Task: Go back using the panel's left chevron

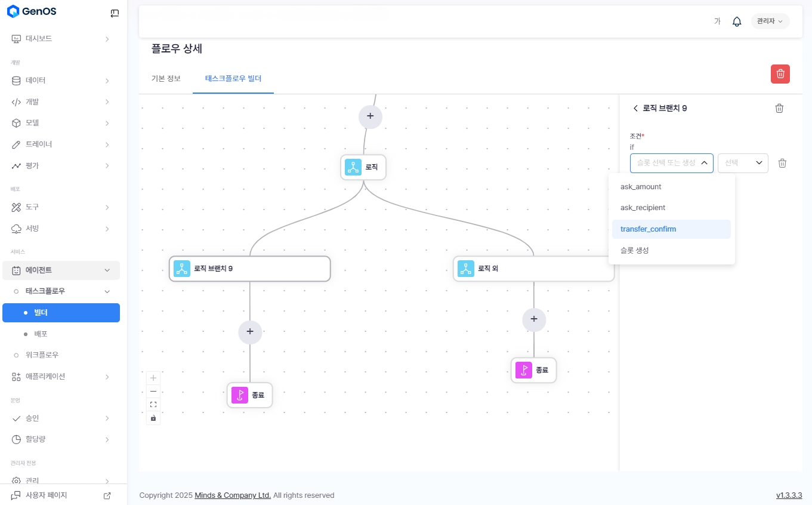Action: (635, 108)
